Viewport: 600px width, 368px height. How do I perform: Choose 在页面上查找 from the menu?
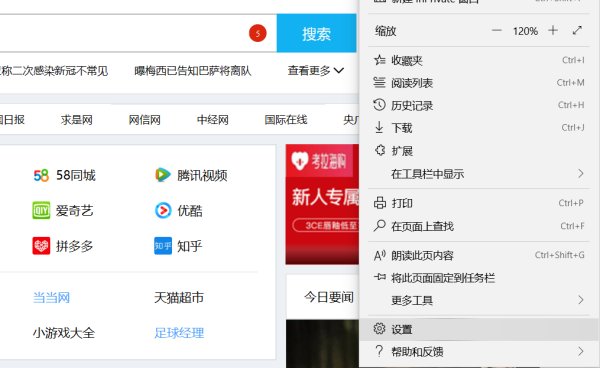click(479, 226)
